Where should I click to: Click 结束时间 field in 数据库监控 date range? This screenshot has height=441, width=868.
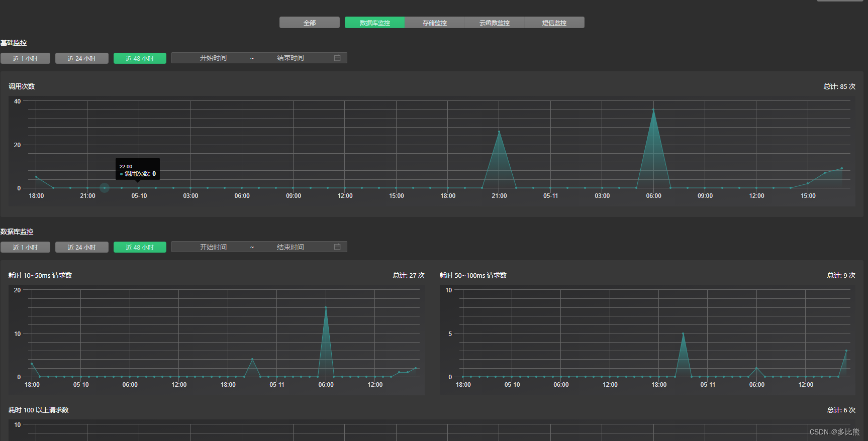(x=290, y=247)
